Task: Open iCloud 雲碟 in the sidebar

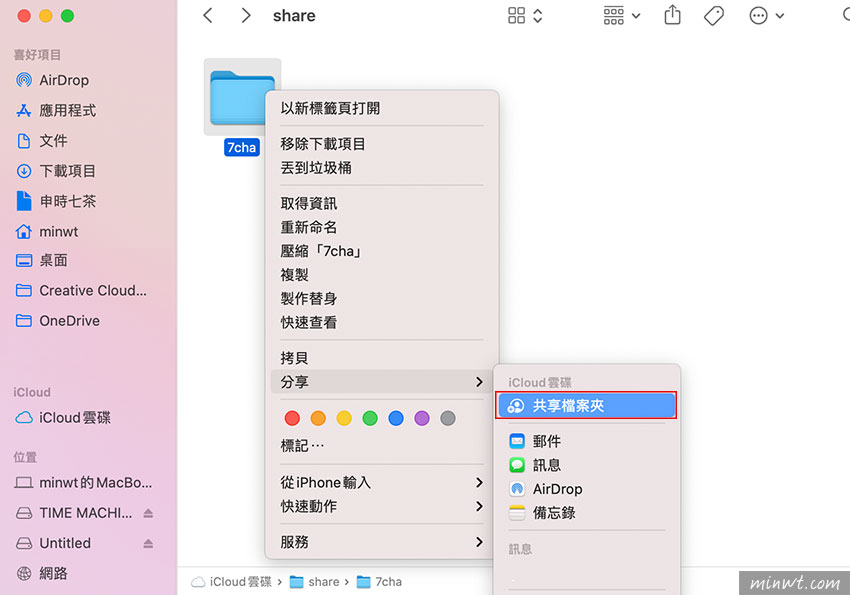Action: [x=63, y=418]
